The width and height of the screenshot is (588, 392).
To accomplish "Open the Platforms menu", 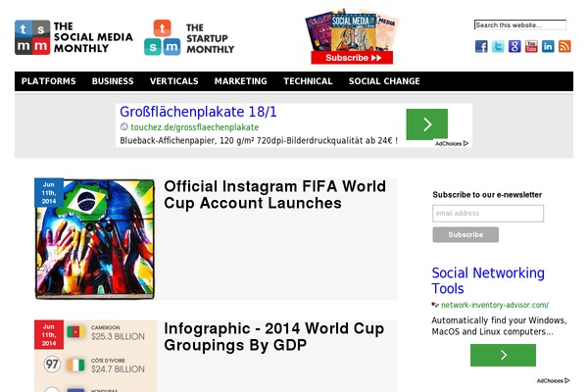I will tap(48, 81).
